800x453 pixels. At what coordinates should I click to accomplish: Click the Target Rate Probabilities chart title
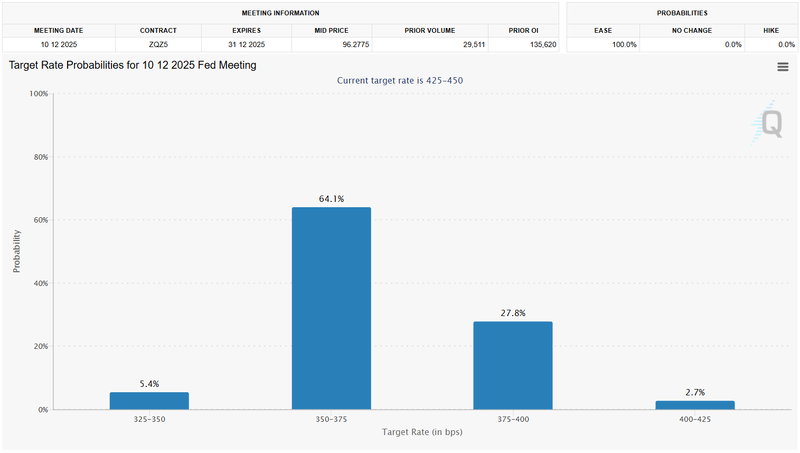(x=132, y=65)
